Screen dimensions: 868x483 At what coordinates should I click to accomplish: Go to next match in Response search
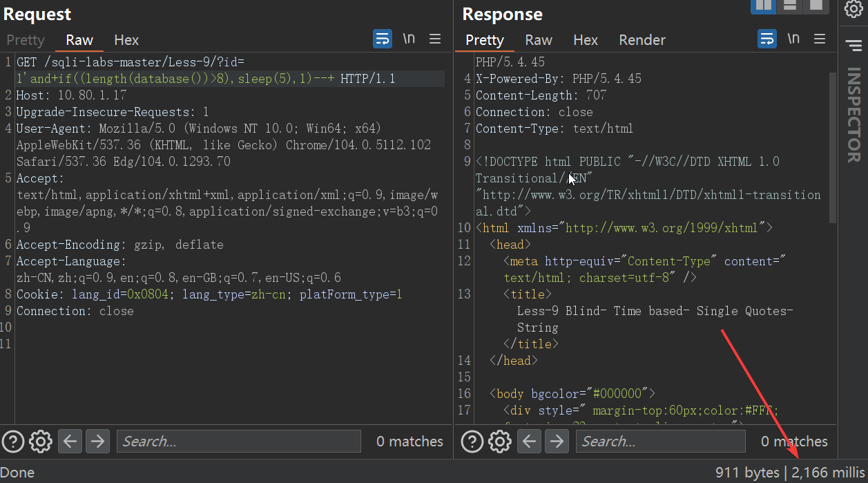tap(557, 441)
